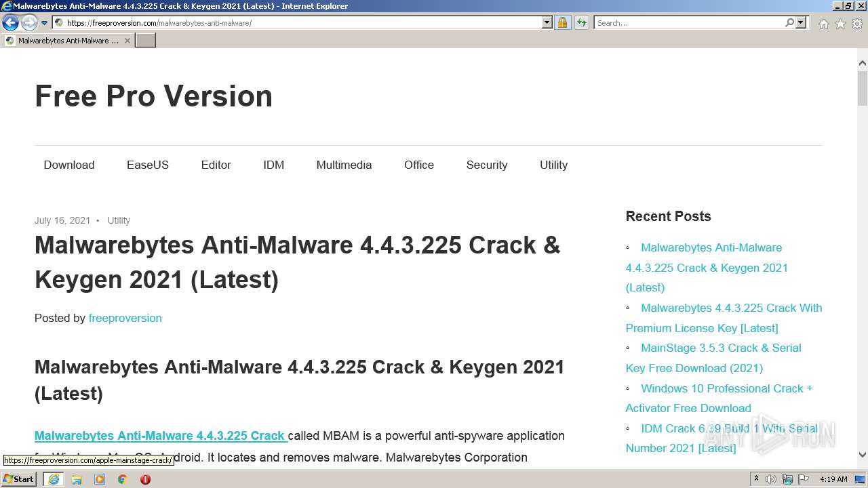The image size is (868, 488).
Task: Open the Chrome taskbar icon
Action: (x=123, y=479)
